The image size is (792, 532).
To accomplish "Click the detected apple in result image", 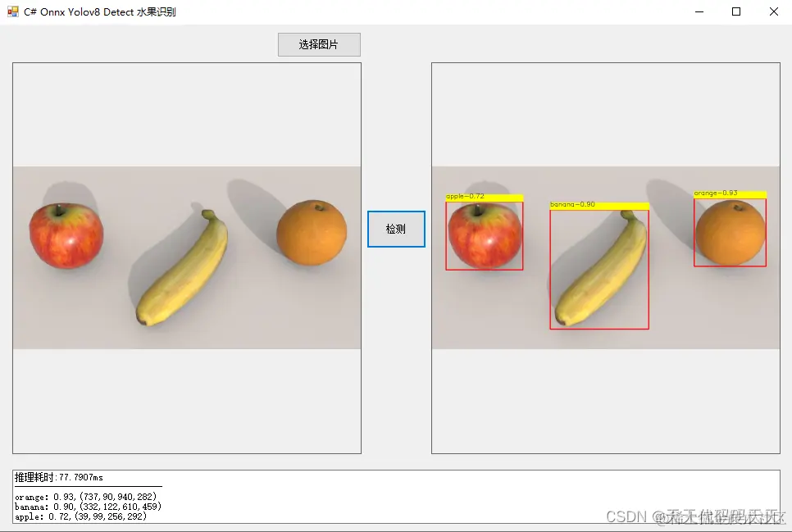I will (485, 236).
